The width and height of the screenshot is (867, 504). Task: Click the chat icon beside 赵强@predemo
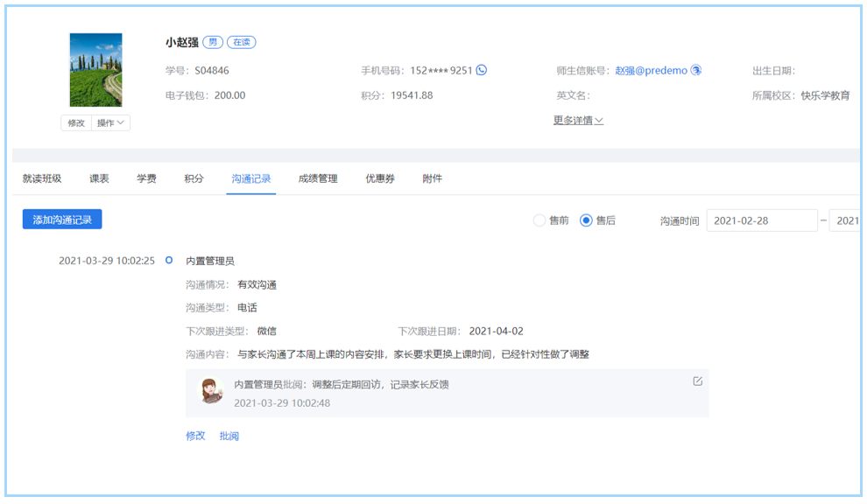pyautogui.click(x=696, y=71)
